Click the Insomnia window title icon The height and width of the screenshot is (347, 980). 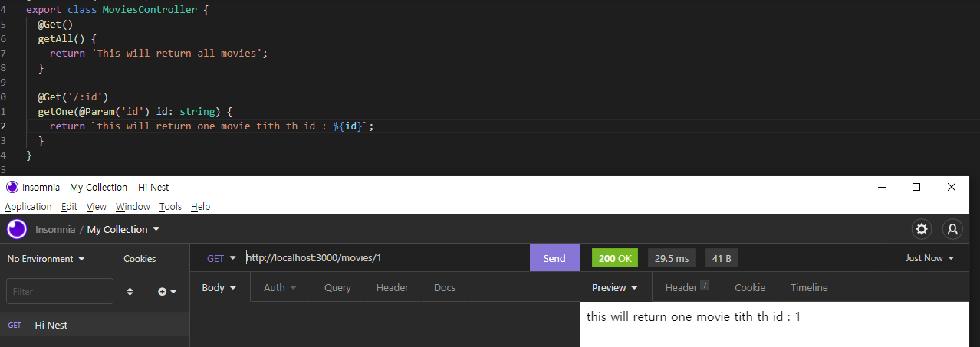coord(12,187)
